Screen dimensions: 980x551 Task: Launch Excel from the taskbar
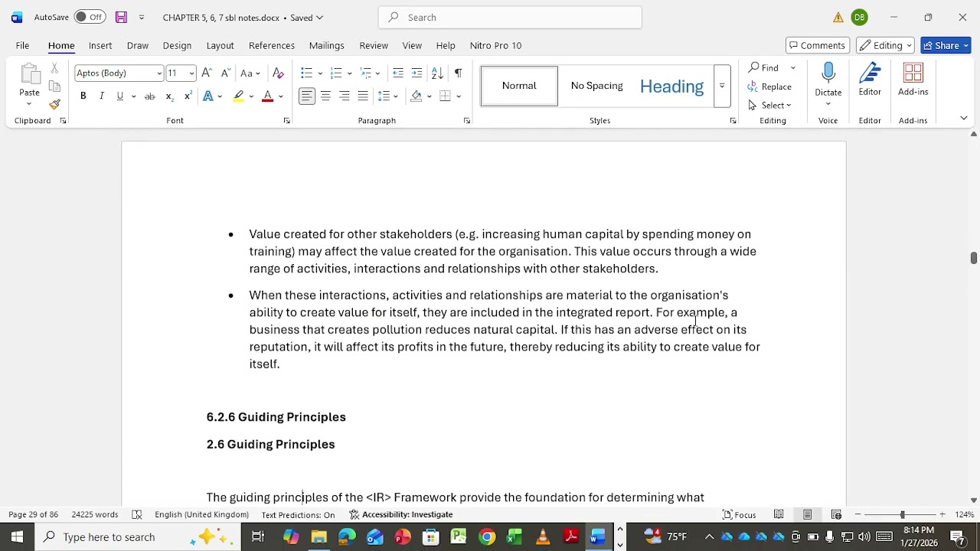(514, 537)
